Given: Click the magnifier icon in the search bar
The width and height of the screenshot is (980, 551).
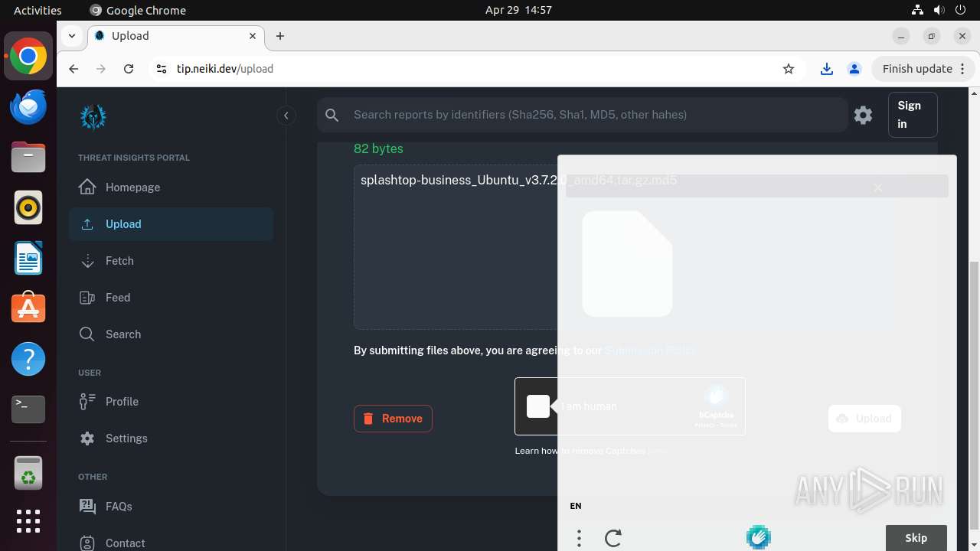Looking at the screenshot, I should 332,115.
